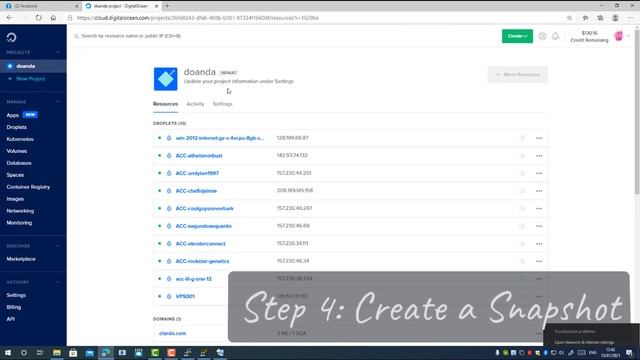Click the globe icon beside Create button
Screen dimensions: 640x360
(x=542, y=36)
